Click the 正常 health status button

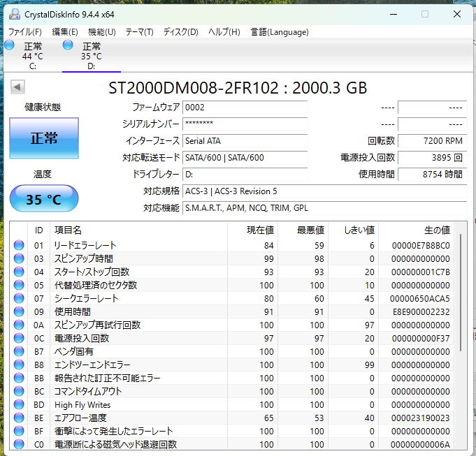[x=44, y=138]
